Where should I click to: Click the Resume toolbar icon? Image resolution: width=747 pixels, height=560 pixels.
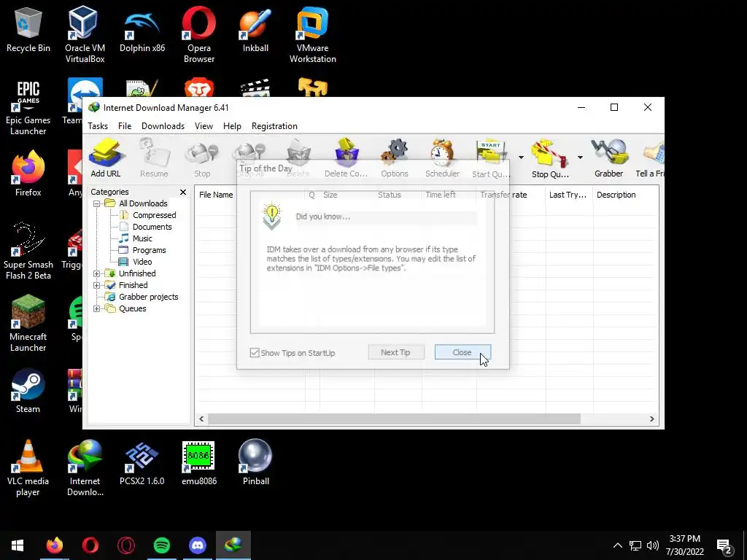tap(154, 158)
